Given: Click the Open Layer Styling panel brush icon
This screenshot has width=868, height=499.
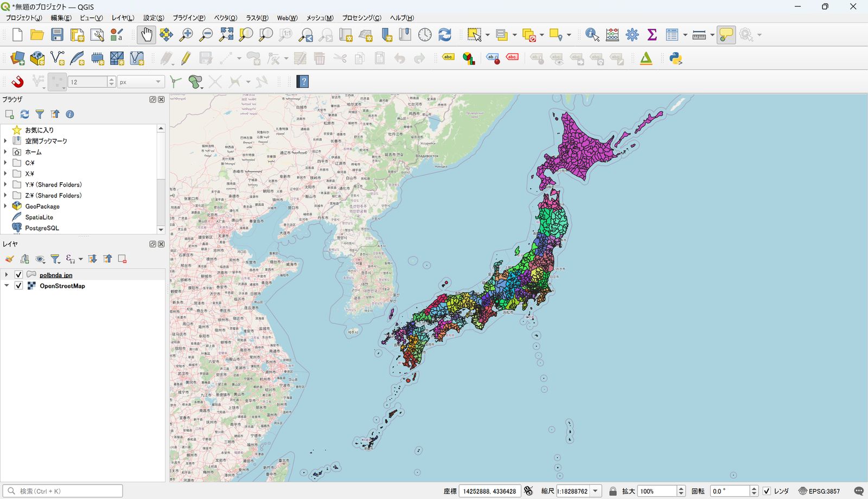Looking at the screenshot, I should tap(9, 259).
